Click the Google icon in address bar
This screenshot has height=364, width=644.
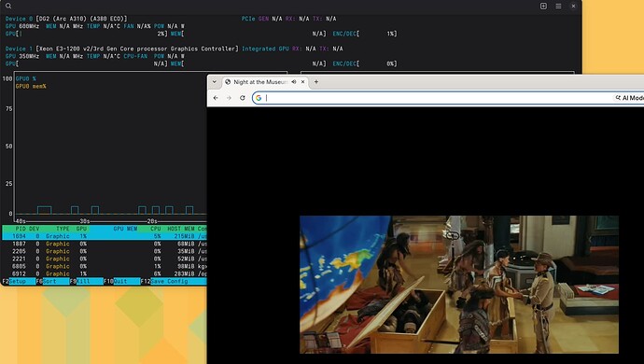coord(259,98)
